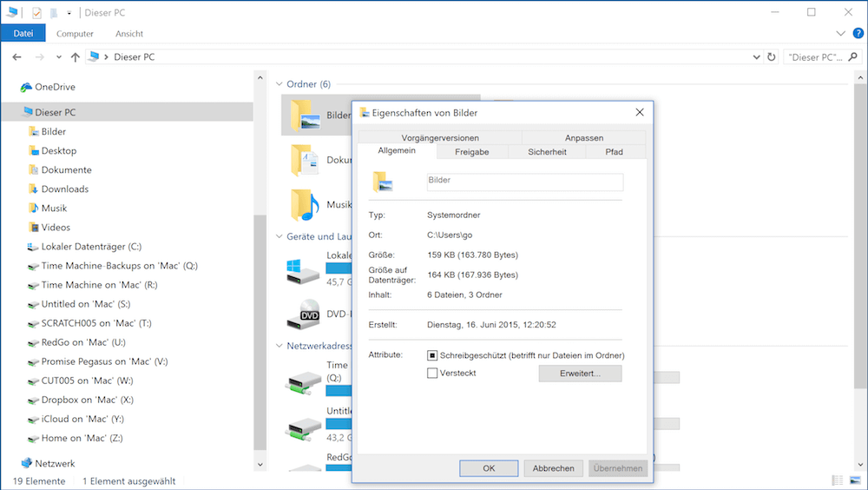Viewport: 868px width, 490px height.
Task: Select Home on 'Mac' (Z:) in tree
Action: point(82,439)
